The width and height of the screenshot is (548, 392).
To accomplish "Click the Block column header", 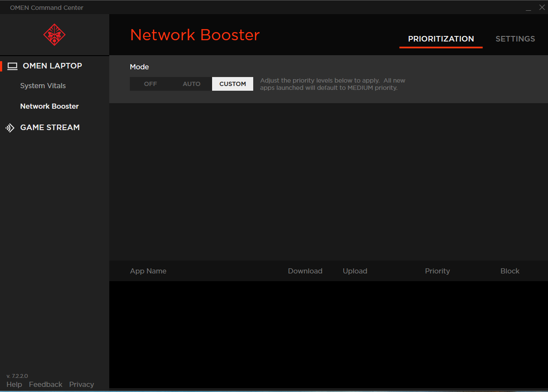I will pos(509,271).
